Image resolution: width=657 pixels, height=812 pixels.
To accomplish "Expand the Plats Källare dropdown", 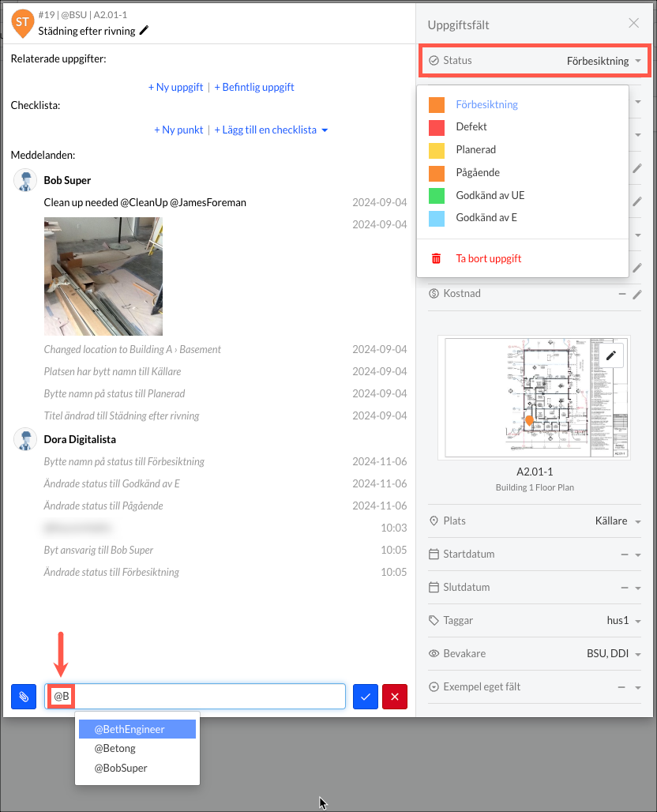I will (616, 521).
